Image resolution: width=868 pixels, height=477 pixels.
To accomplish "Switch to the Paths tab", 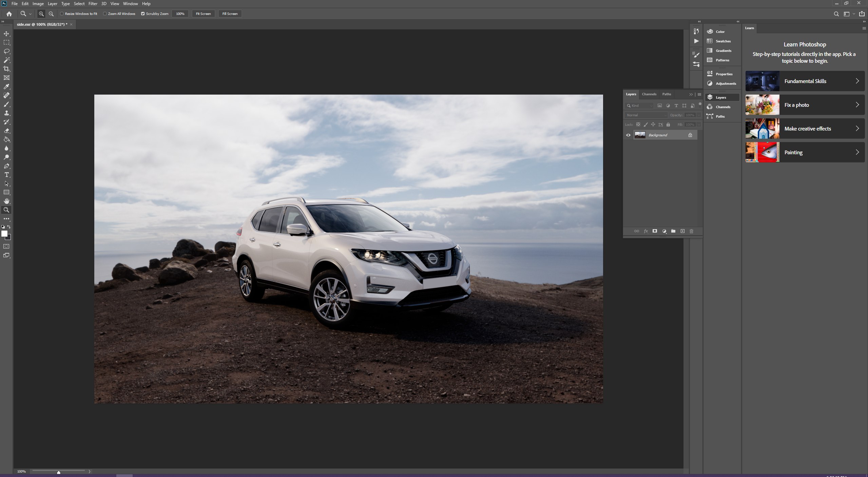I will coord(667,94).
